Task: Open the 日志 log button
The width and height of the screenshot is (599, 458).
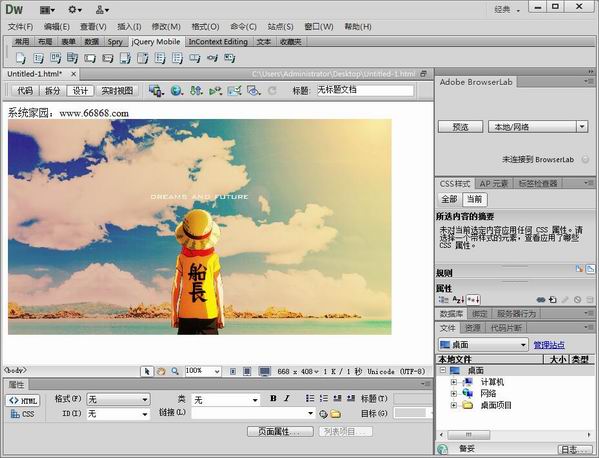Action: coord(575,450)
